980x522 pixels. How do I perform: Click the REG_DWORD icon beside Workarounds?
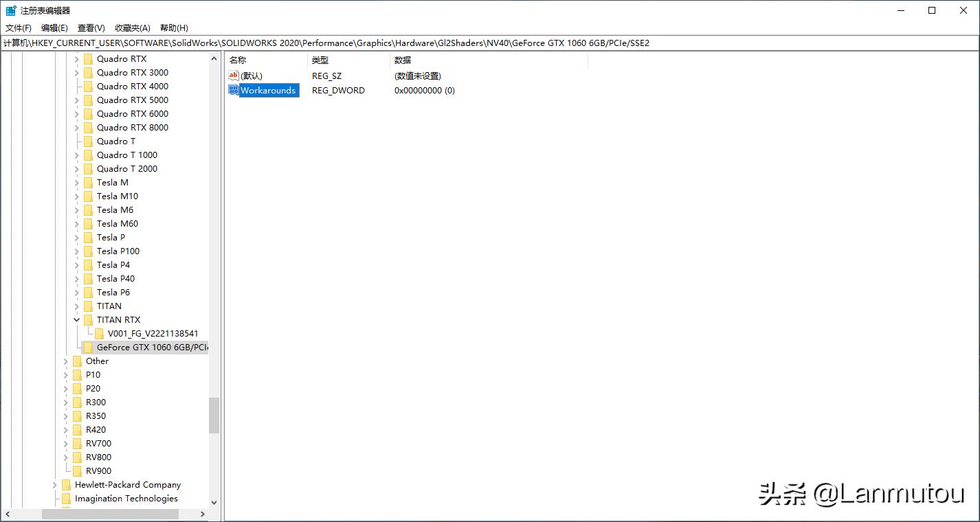point(233,90)
